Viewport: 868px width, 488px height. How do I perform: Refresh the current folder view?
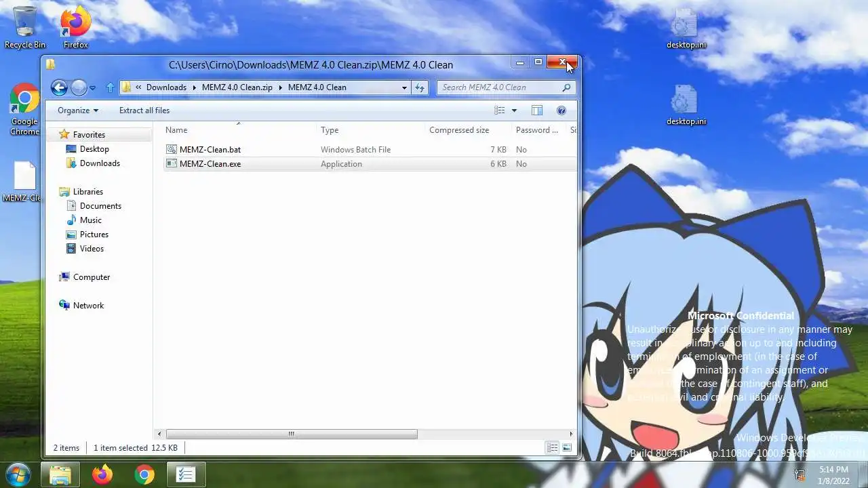point(420,87)
